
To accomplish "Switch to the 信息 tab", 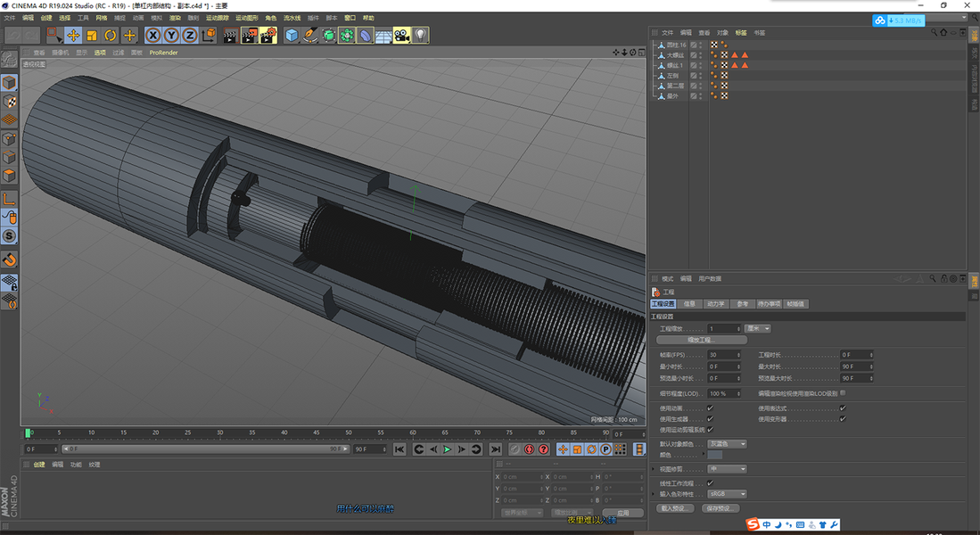I will (x=689, y=304).
